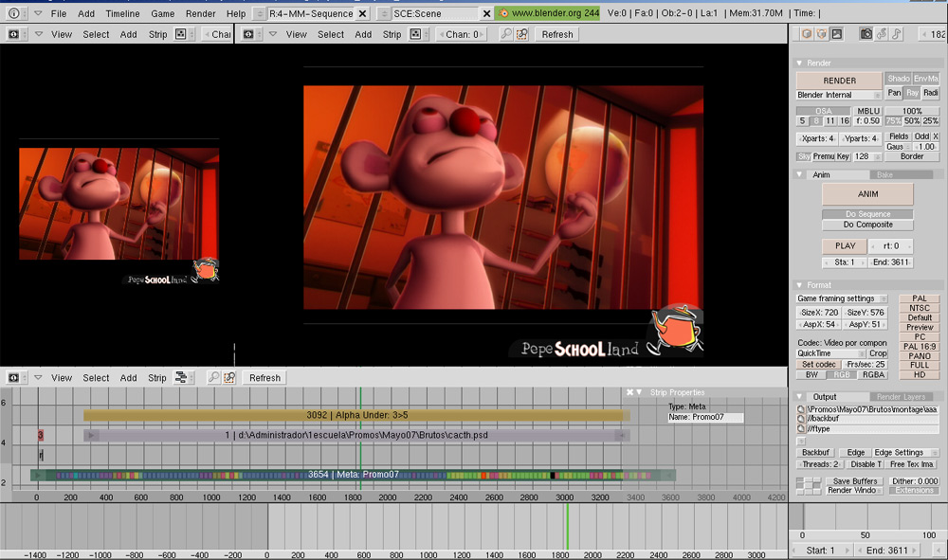Viewport: 948px width, 560px height.
Task: Set the OSA sample count to 16
Action: [845, 121]
